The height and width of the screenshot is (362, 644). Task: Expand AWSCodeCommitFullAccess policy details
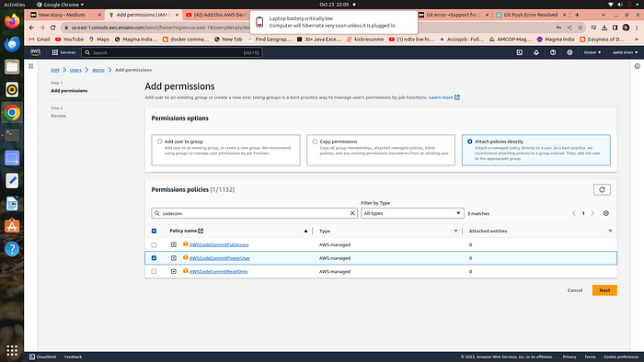coord(174,244)
